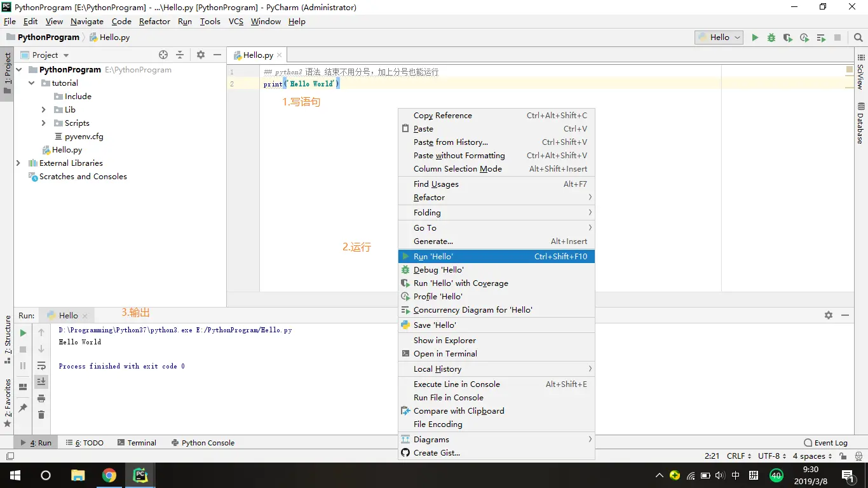
Task: Toggle tool window buttons bottom-left icon
Action: (10, 456)
